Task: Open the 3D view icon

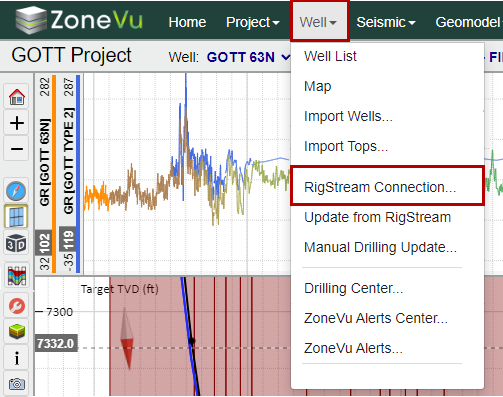Action: click(16, 243)
